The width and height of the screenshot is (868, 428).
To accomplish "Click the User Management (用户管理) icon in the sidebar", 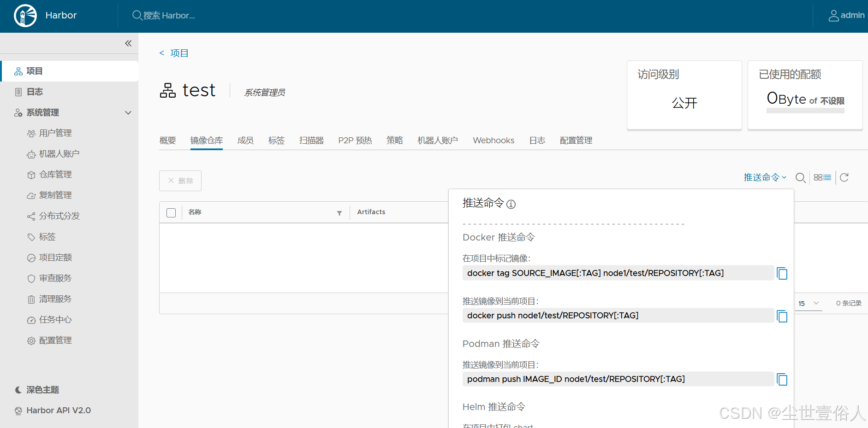I will point(31,134).
